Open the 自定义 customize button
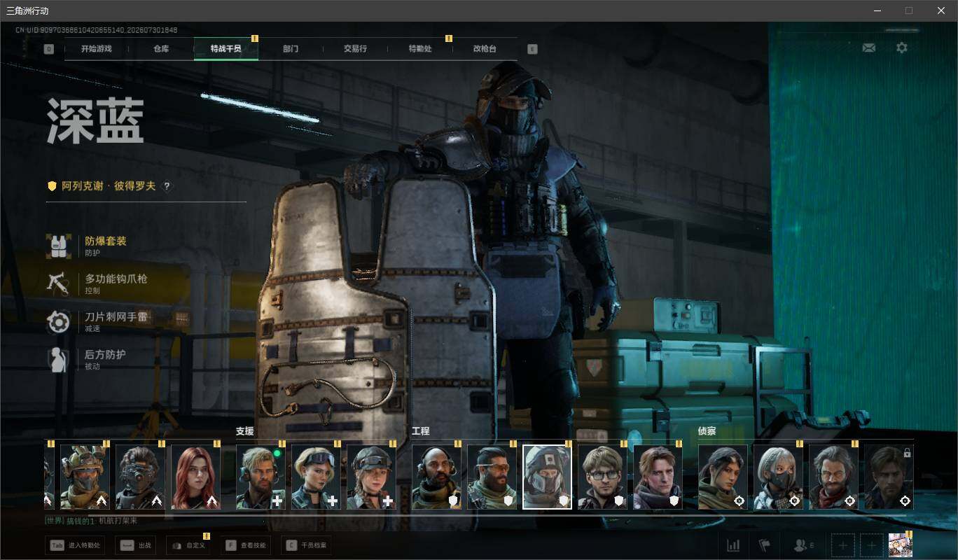This screenshot has height=560, width=958. (188, 545)
